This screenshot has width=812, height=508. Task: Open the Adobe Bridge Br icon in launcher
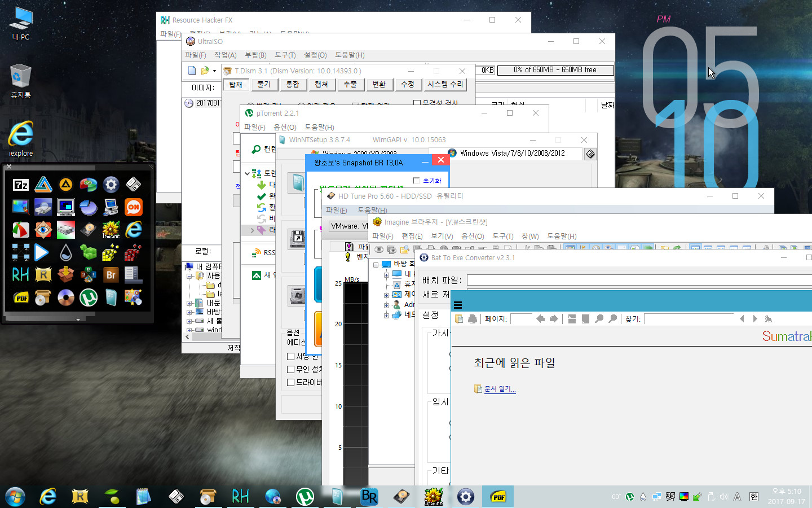point(111,275)
